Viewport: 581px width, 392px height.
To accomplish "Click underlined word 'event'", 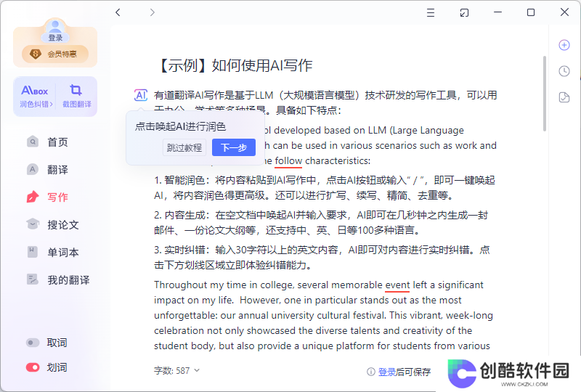I will 397,285.
